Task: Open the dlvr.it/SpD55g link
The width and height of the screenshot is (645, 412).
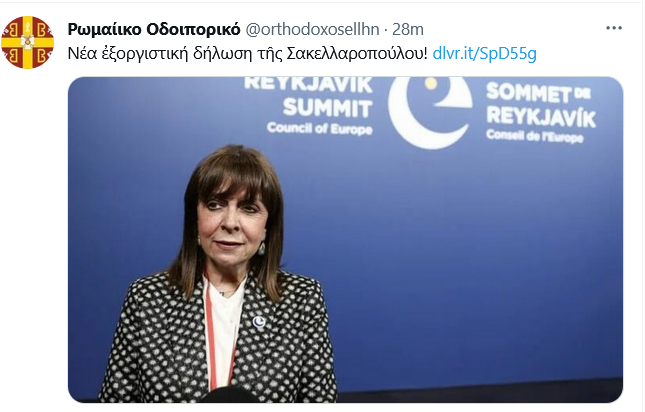Action: pyautogui.click(x=485, y=53)
